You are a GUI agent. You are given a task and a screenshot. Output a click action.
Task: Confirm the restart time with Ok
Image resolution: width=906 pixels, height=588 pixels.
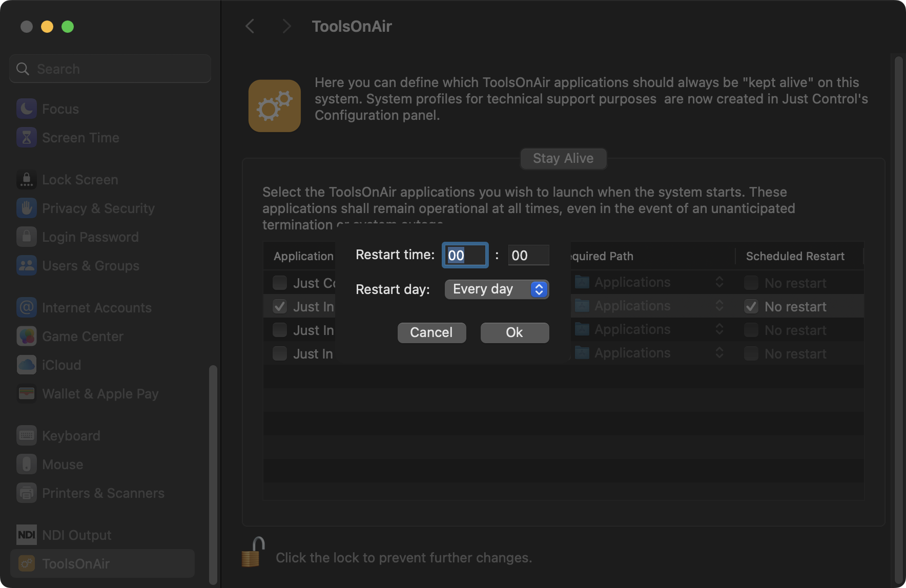(x=514, y=332)
